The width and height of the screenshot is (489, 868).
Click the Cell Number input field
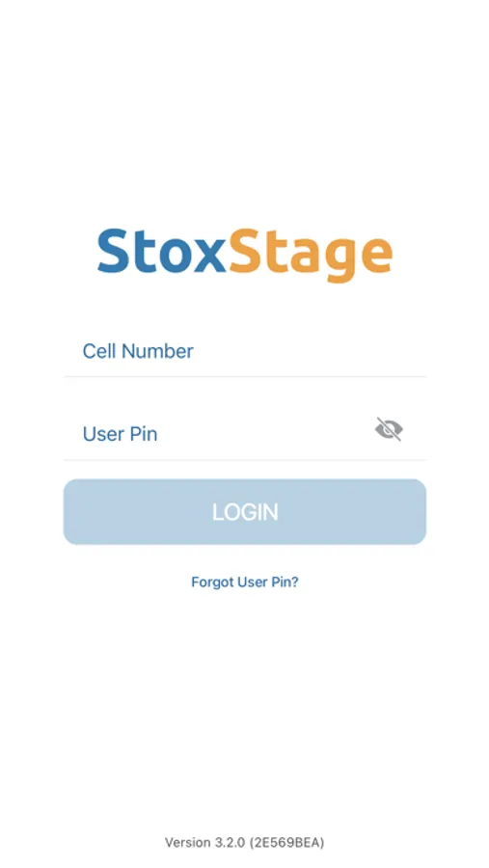(x=245, y=351)
